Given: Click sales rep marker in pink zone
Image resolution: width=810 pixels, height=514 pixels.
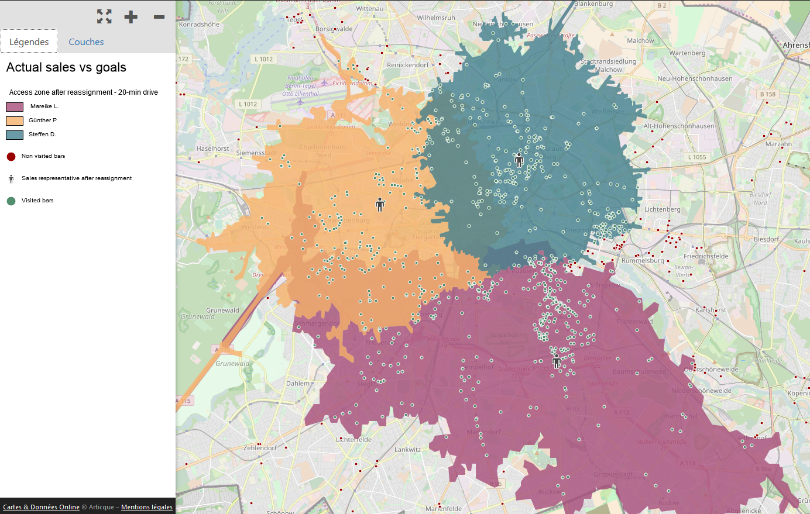Looking at the screenshot, I should (557, 362).
